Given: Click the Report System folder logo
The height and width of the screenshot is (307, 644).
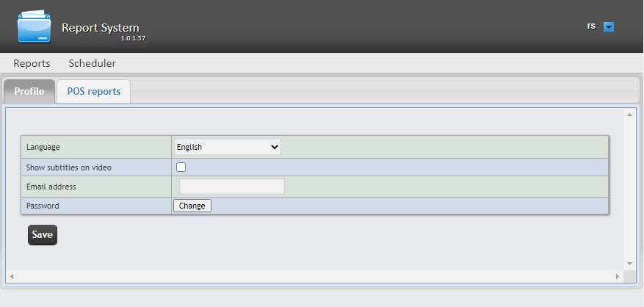Looking at the screenshot, I should pyautogui.click(x=35, y=27).
